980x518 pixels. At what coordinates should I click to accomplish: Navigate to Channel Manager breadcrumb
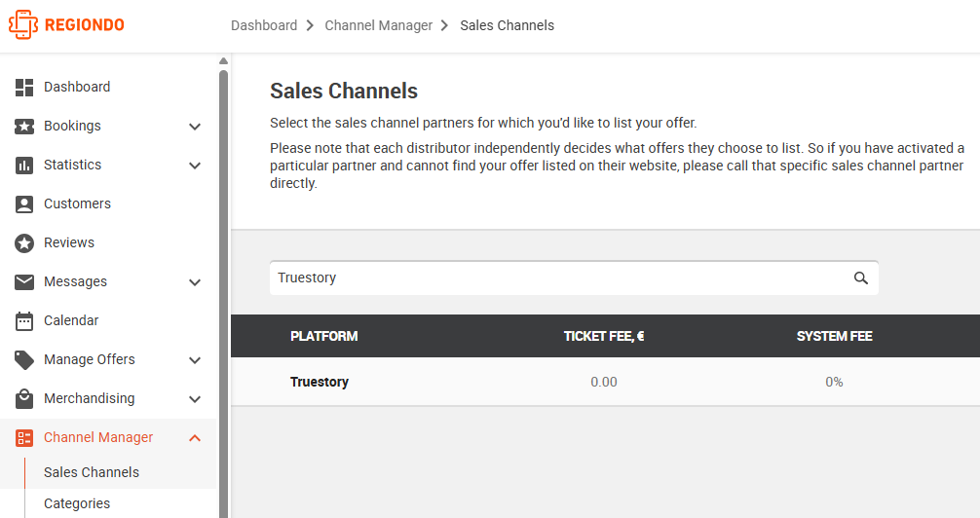tap(378, 25)
